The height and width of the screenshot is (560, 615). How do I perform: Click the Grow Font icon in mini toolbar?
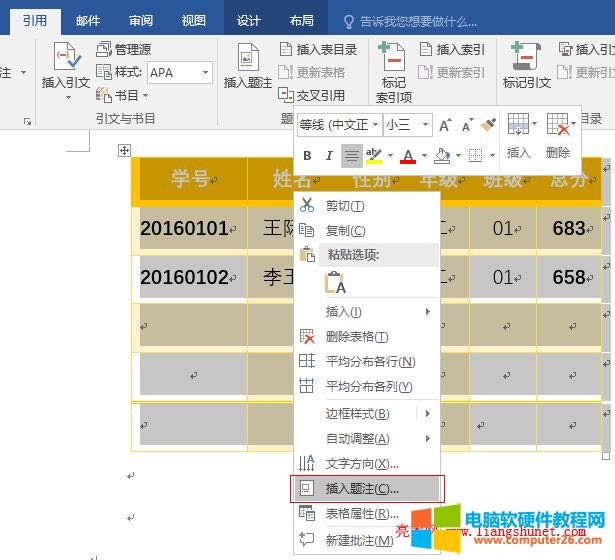445,125
